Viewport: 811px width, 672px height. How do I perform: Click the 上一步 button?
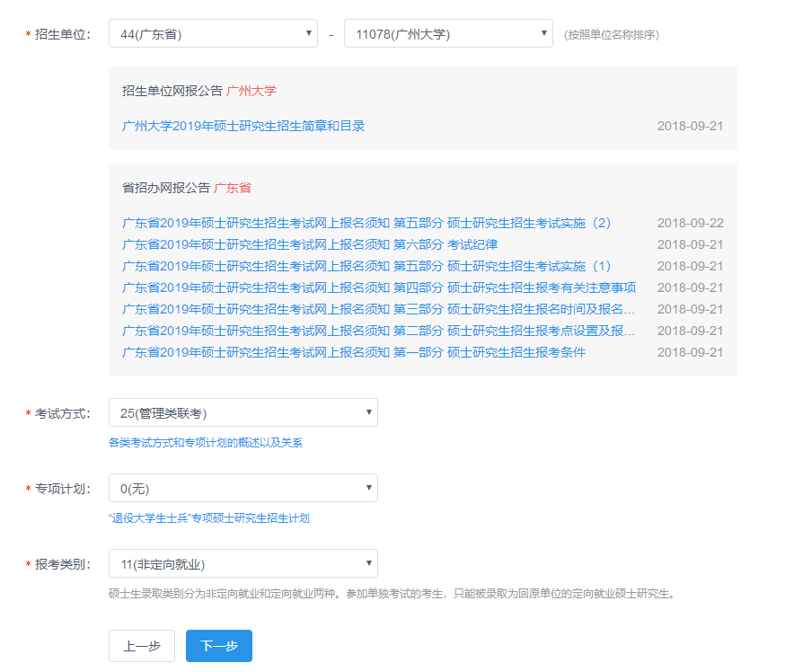click(x=142, y=646)
